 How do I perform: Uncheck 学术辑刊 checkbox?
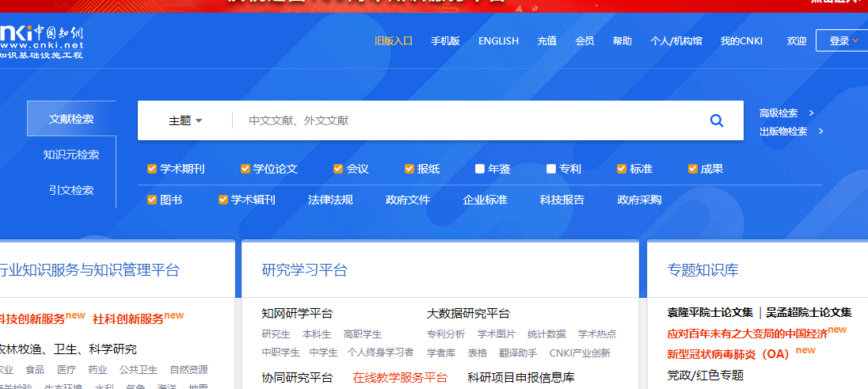pos(223,200)
